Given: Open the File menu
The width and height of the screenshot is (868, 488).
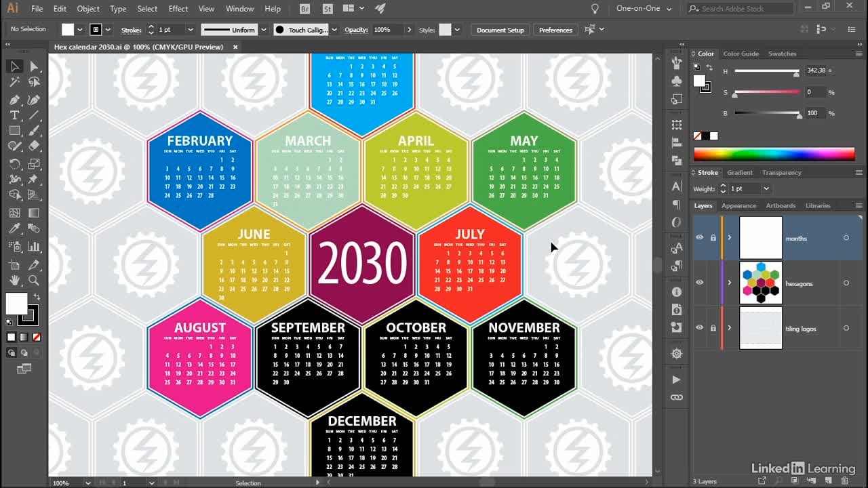Looking at the screenshot, I should [37, 9].
